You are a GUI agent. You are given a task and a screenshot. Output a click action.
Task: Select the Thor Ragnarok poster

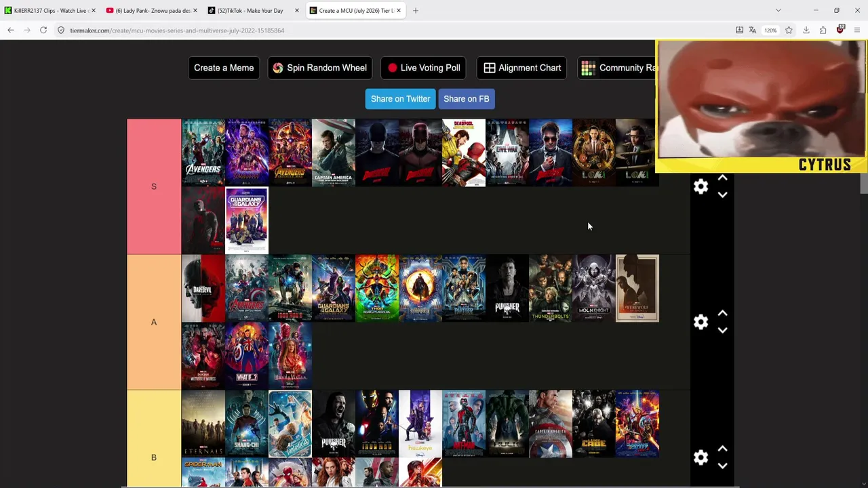click(377, 288)
